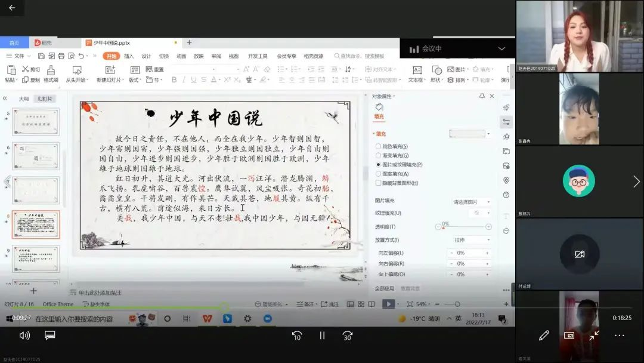The height and width of the screenshot is (363, 644).
Task: Check the 隐藏背景图形 checkbox
Action: (x=378, y=183)
